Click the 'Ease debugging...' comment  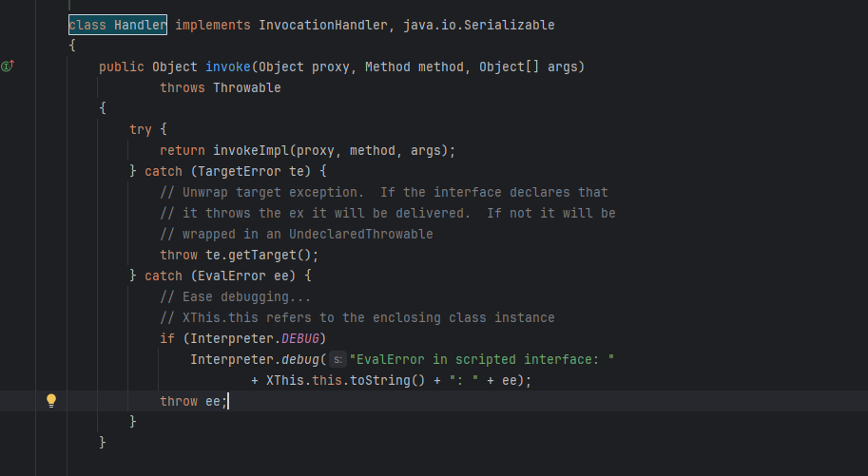(231, 296)
